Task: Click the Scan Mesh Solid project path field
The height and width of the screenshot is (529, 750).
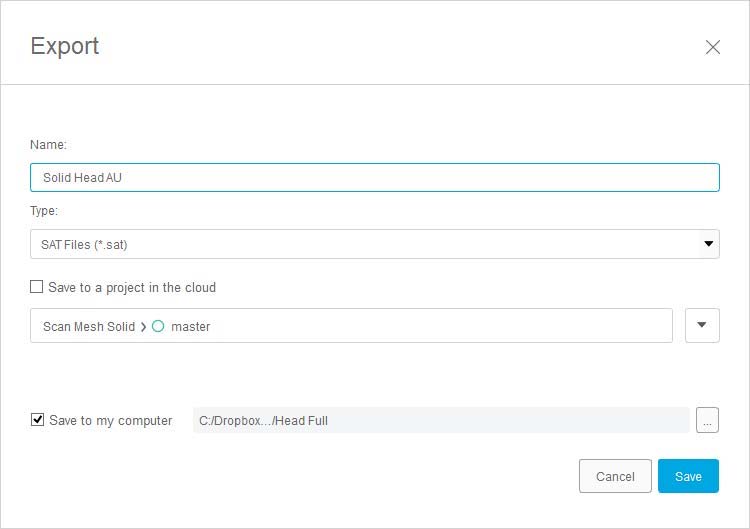Action: [351, 326]
